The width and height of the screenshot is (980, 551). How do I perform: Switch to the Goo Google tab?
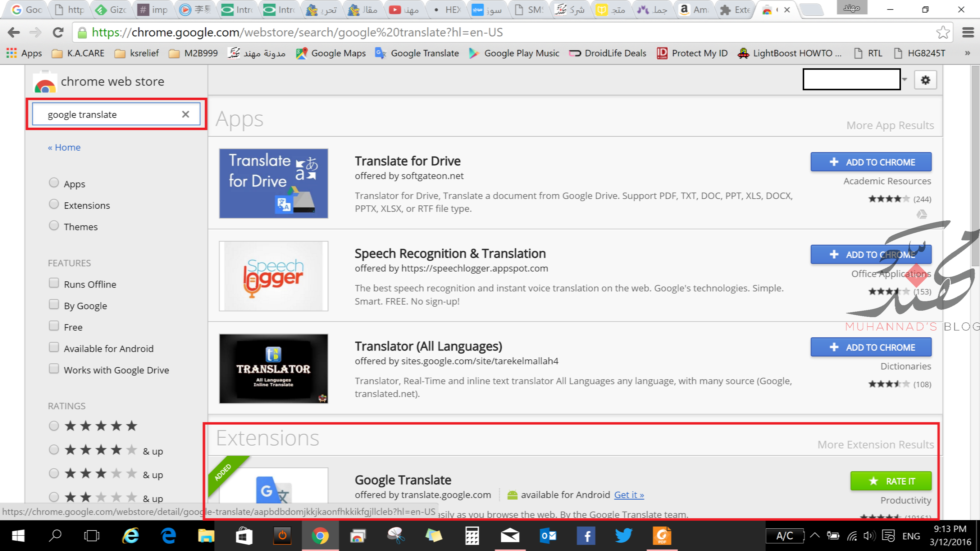click(x=27, y=10)
